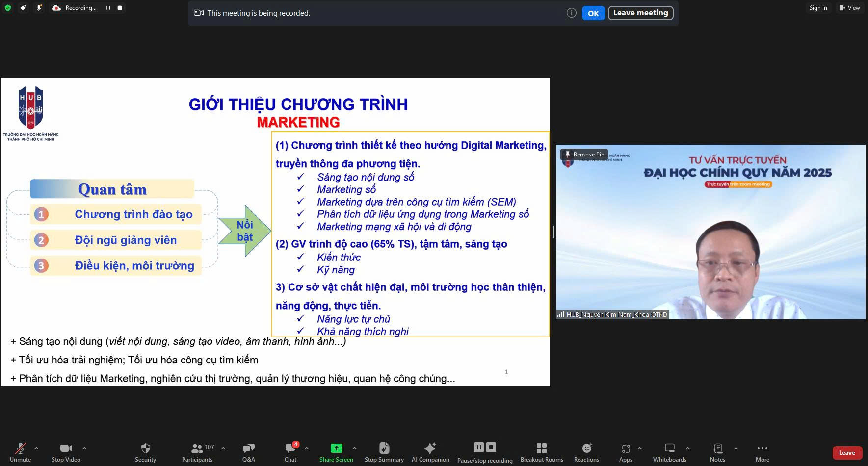
Task: Click the microphone status icon at top
Action: [x=39, y=8]
